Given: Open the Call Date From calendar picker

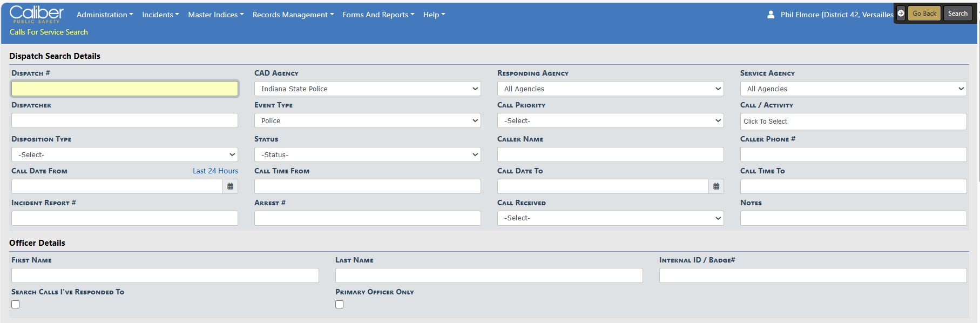Looking at the screenshot, I should 231,186.
